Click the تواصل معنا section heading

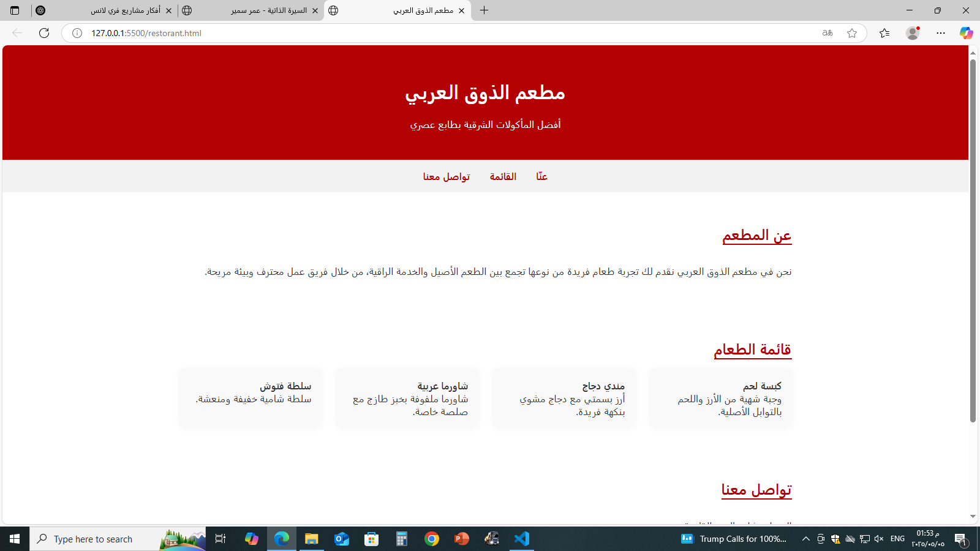coord(756,490)
